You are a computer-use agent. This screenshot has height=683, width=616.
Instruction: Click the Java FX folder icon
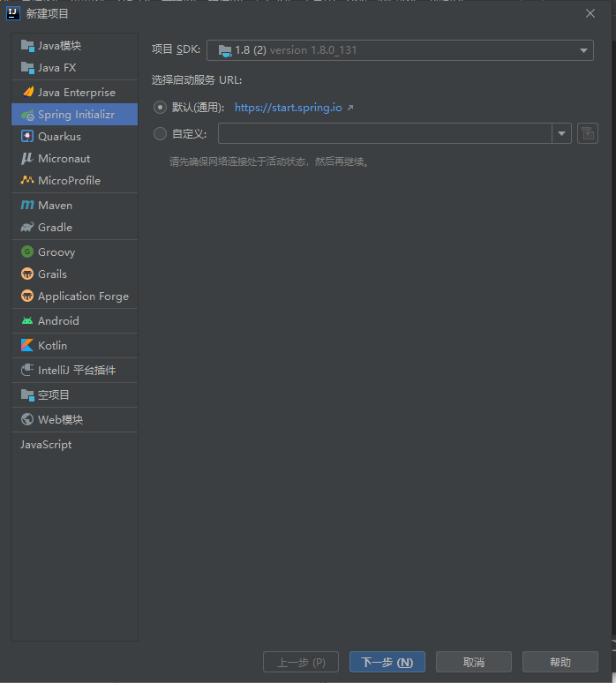(x=27, y=68)
